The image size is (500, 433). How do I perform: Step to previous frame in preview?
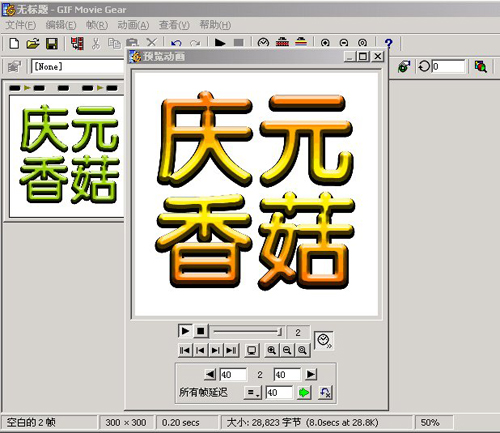200,350
